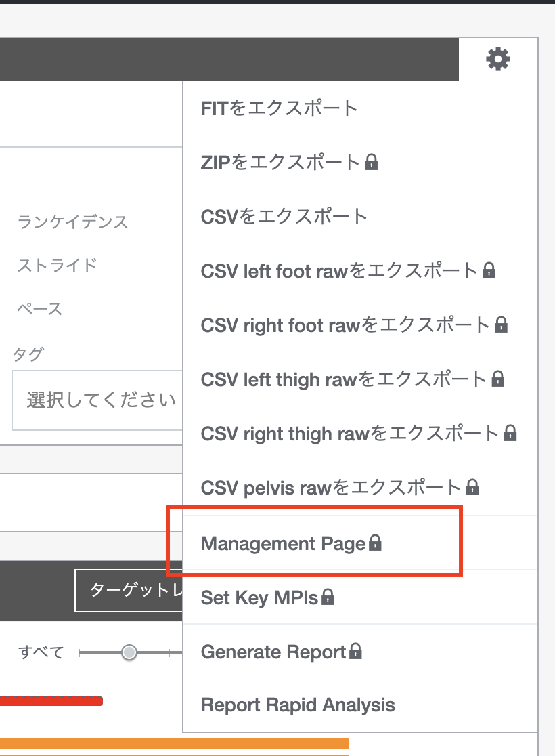
Task: Click the ランケイデンス label
Action: pos(72,222)
